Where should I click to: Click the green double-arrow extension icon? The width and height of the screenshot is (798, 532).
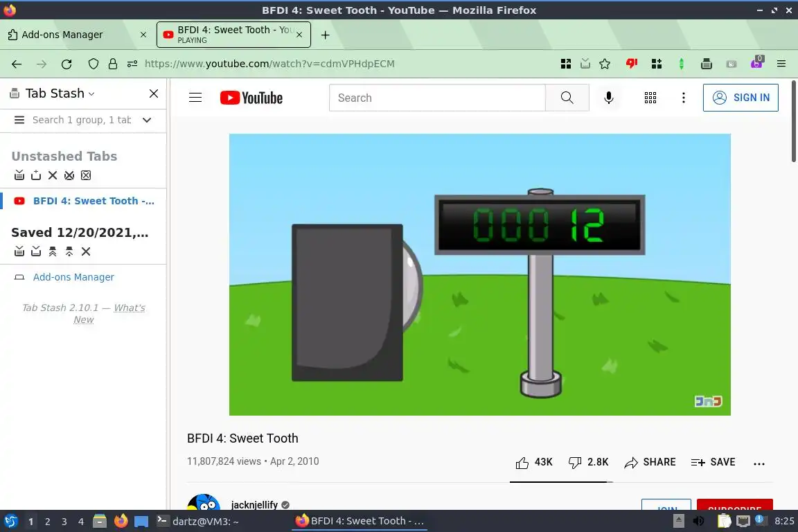pyautogui.click(x=682, y=64)
